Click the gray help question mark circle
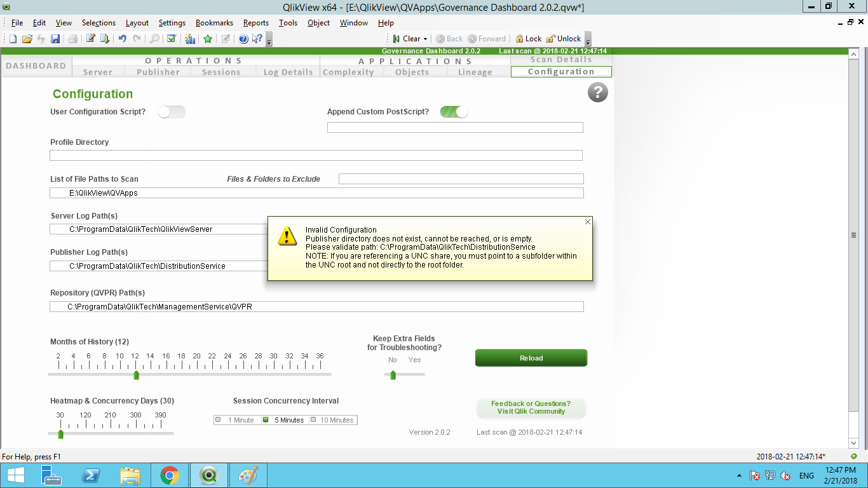The height and width of the screenshot is (488, 868). tap(598, 93)
